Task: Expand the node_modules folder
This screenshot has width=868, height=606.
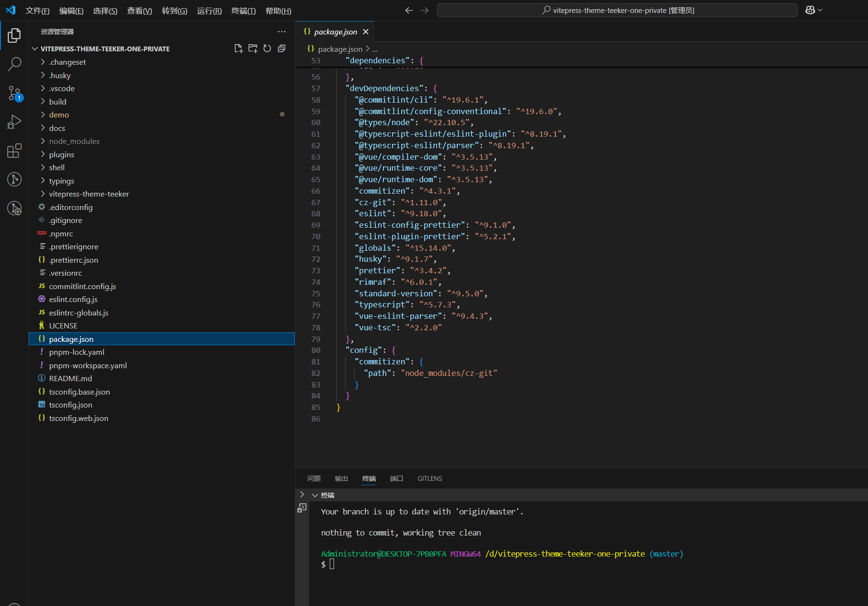Action: pos(74,141)
